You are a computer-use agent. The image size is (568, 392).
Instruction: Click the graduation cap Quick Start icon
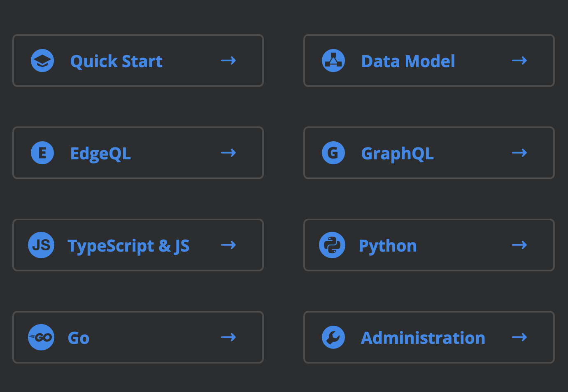pyautogui.click(x=42, y=61)
